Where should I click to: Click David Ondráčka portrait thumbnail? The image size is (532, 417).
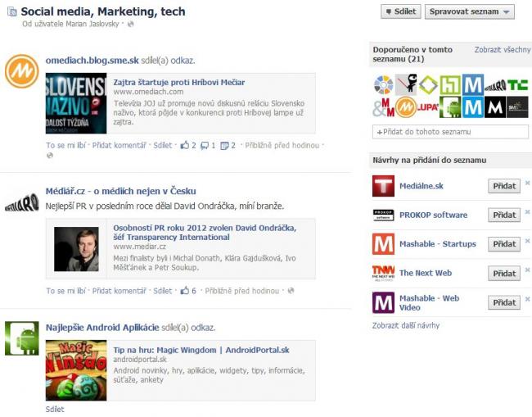pos(76,249)
